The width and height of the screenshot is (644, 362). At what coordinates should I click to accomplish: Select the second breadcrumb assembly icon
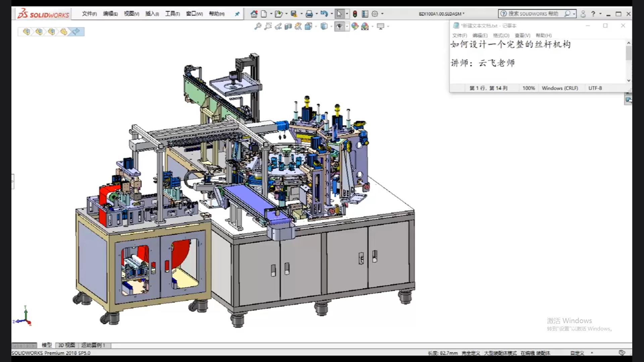(x=39, y=32)
